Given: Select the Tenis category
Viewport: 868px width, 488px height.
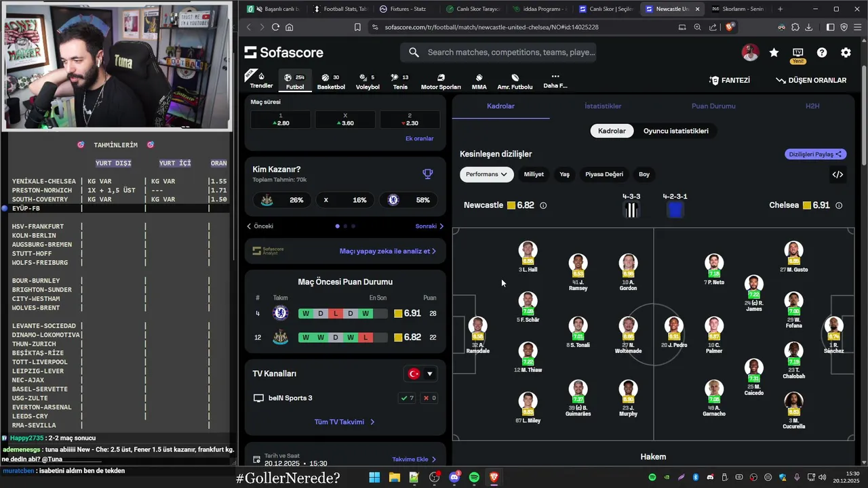Looking at the screenshot, I should pos(400,81).
